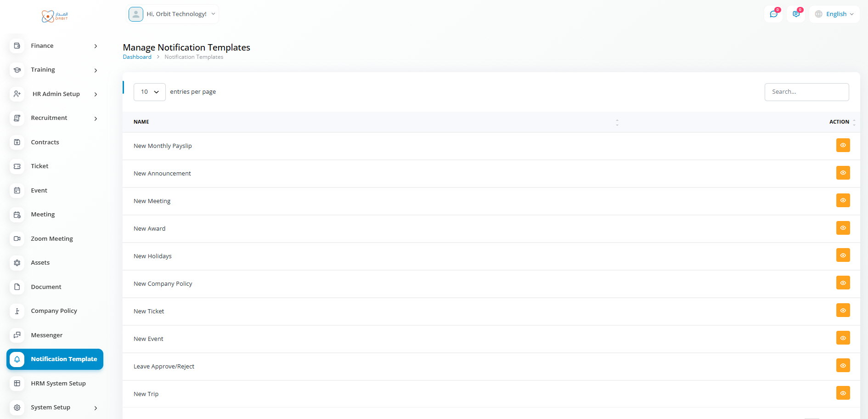The width and height of the screenshot is (868, 419).
Task: Select Company Policy in the sidebar
Action: (54, 311)
